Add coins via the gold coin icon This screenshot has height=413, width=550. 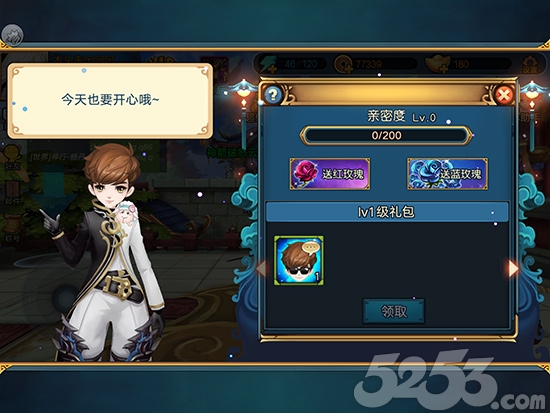coord(344,65)
